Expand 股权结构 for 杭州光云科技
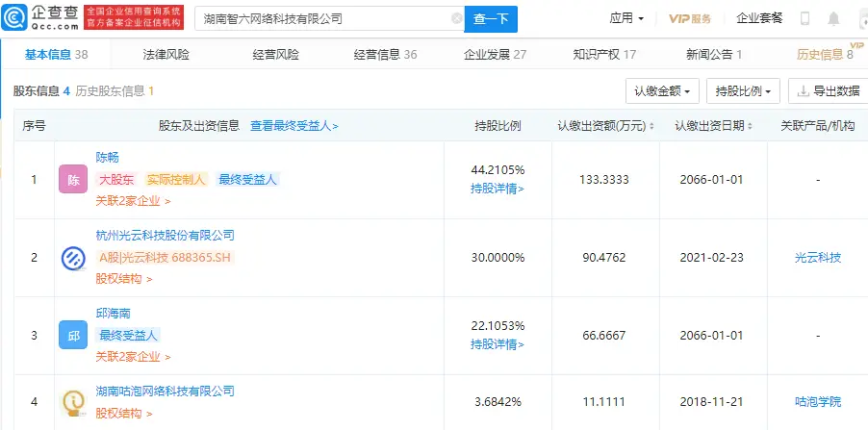The image size is (868, 430). [123, 279]
